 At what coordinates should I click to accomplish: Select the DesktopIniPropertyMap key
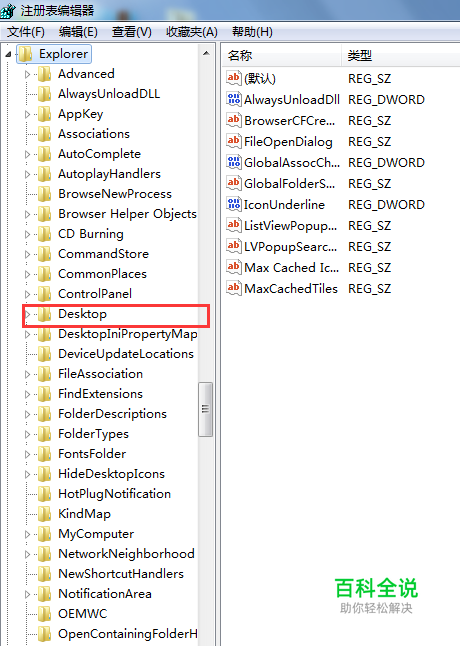(128, 334)
